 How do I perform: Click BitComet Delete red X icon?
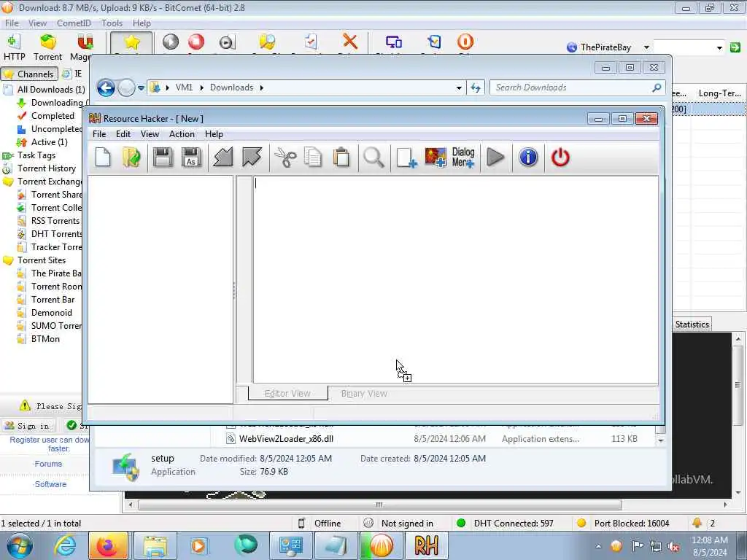pos(350,42)
